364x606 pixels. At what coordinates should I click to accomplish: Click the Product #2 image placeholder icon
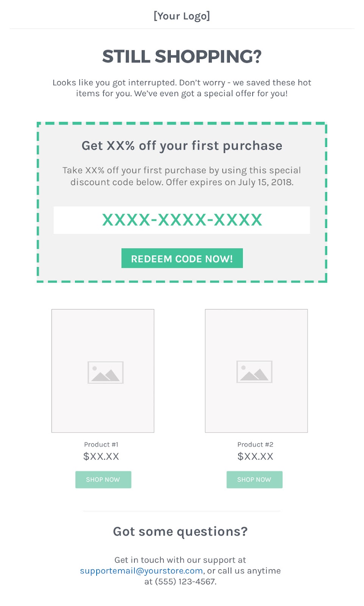point(254,372)
